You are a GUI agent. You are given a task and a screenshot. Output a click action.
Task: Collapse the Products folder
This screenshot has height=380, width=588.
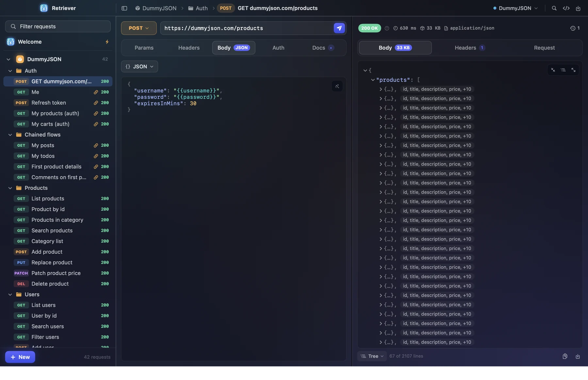(x=10, y=188)
